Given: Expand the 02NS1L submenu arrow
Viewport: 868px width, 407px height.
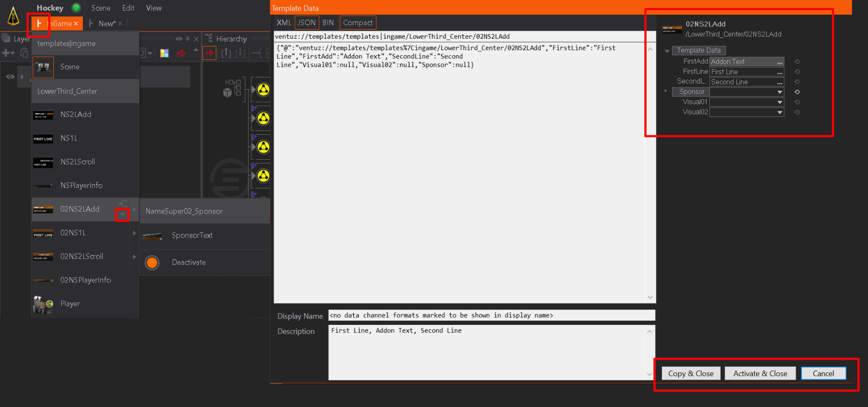Looking at the screenshot, I should tap(134, 233).
